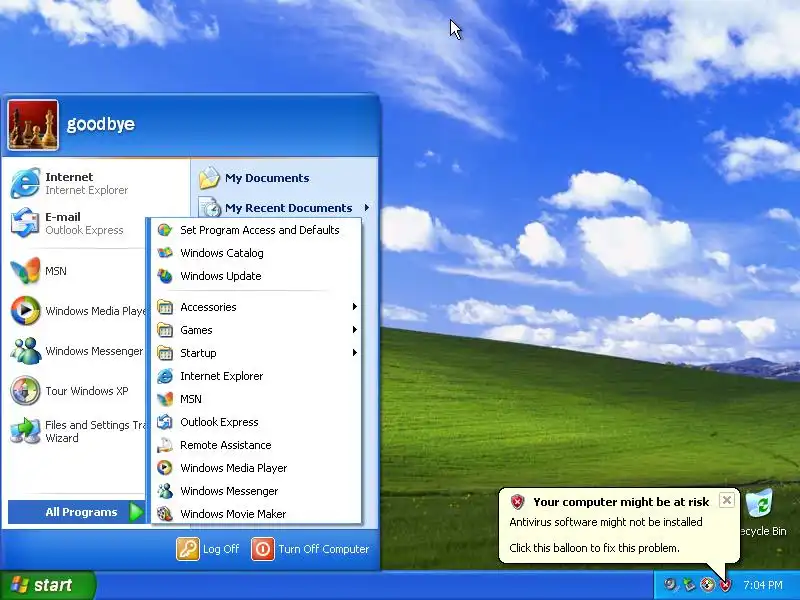Click the green All Programs arrow

(136, 512)
